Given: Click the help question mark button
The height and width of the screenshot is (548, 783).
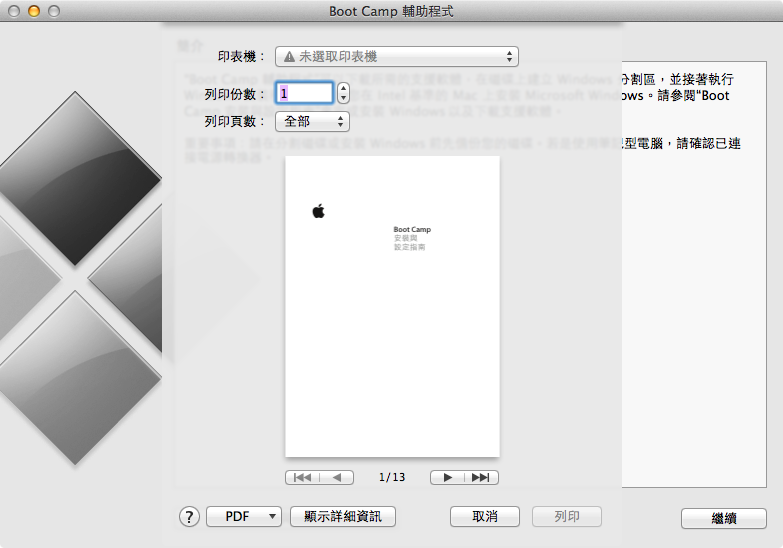Looking at the screenshot, I should (189, 517).
